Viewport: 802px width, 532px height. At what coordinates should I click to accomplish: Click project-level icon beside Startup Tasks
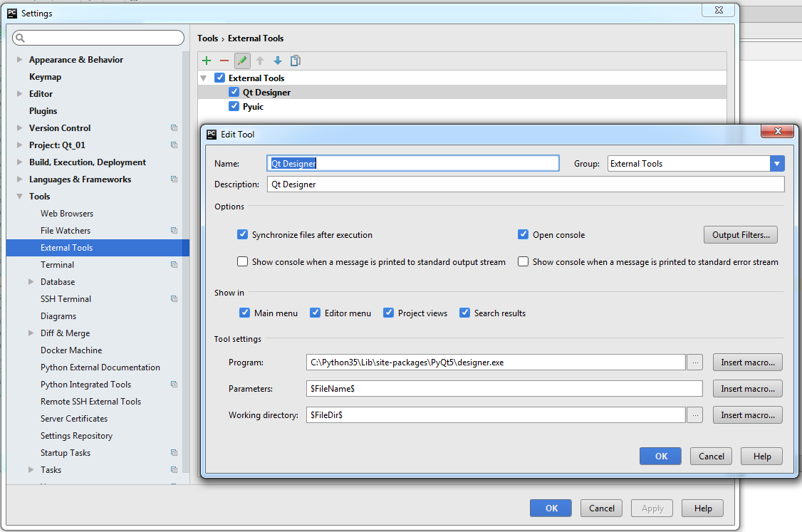point(174,453)
